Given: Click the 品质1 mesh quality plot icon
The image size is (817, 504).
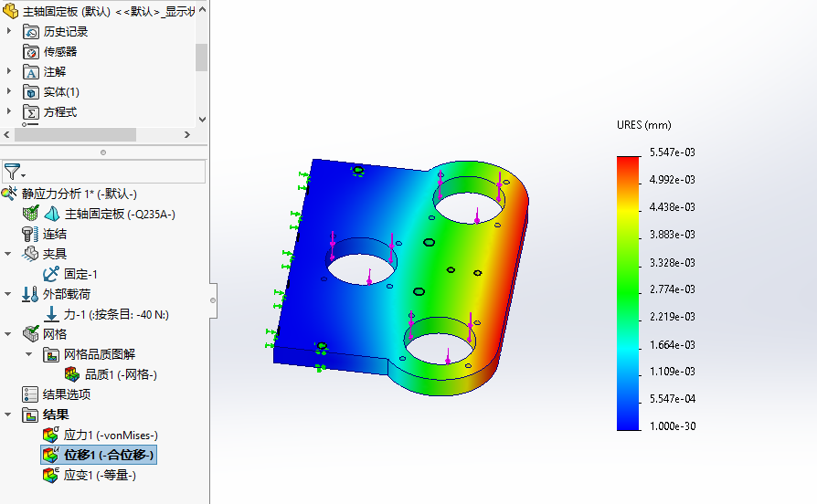Looking at the screenshot, I should tap(71, 374).
